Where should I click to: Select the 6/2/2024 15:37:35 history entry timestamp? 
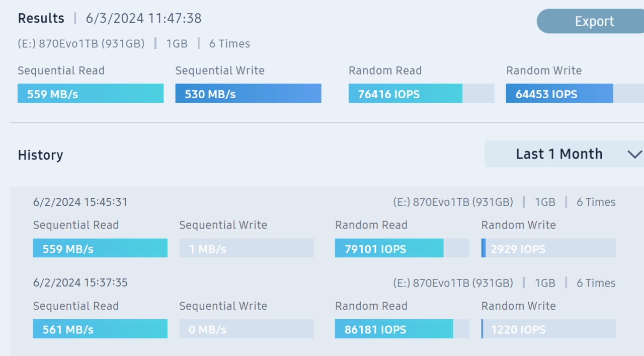point(80,283)
